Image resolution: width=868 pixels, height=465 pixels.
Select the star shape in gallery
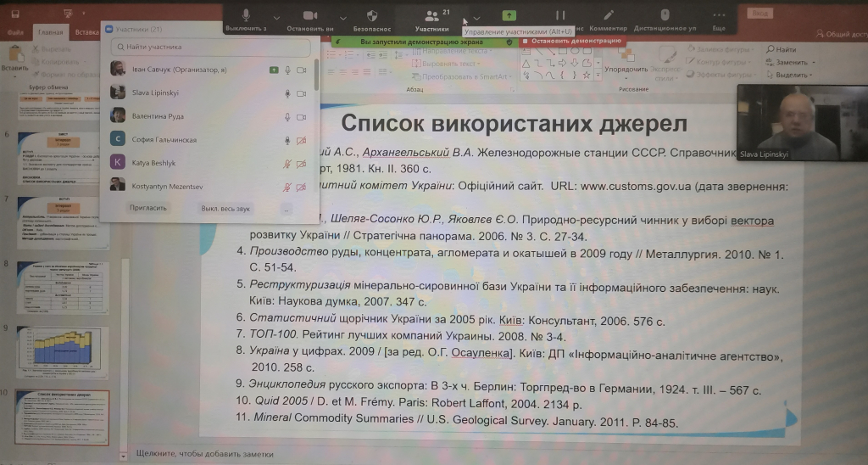point(587,75)
